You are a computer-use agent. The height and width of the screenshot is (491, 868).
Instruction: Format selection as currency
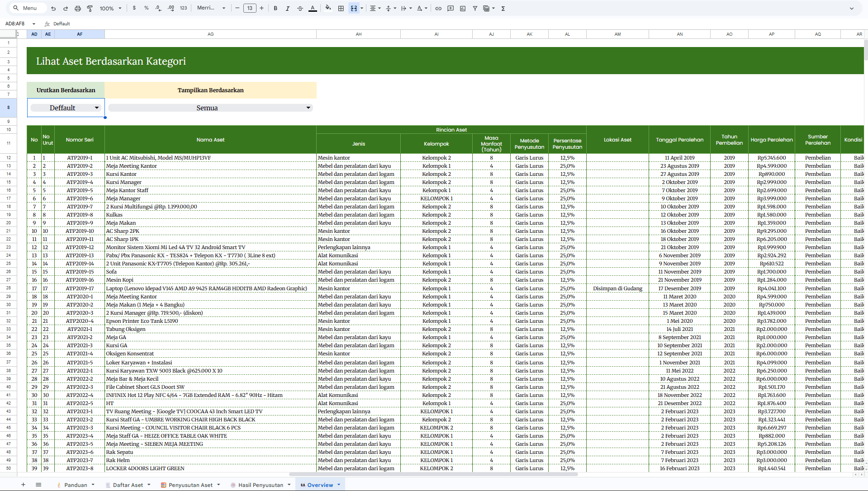coord(134,8)
